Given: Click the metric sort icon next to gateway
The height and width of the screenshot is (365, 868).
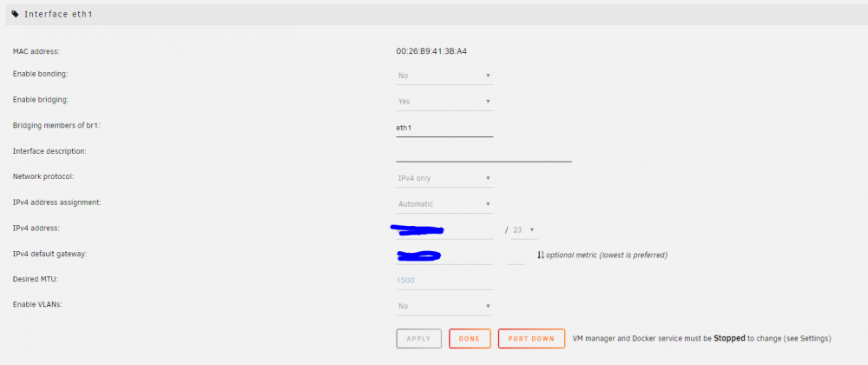Looking at the screenshot, I should (541, 255).
